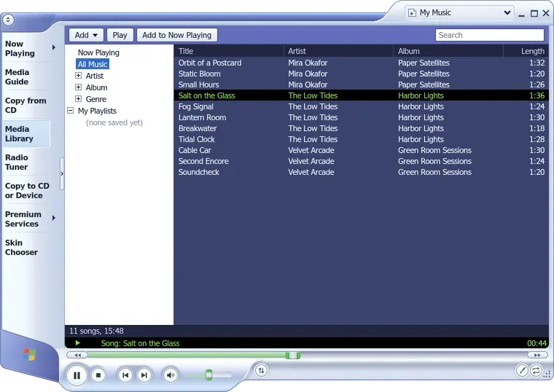The width and height of the screenshot is (554, 392).
Task: Click the 11 songs, 15:48 status text
Action: 96,332
